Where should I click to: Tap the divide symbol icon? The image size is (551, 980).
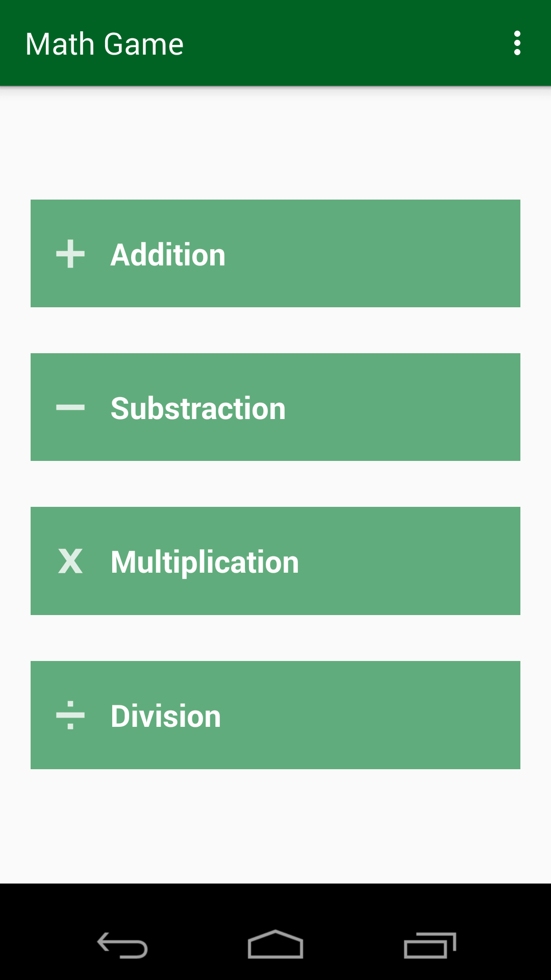coord(70,715)
